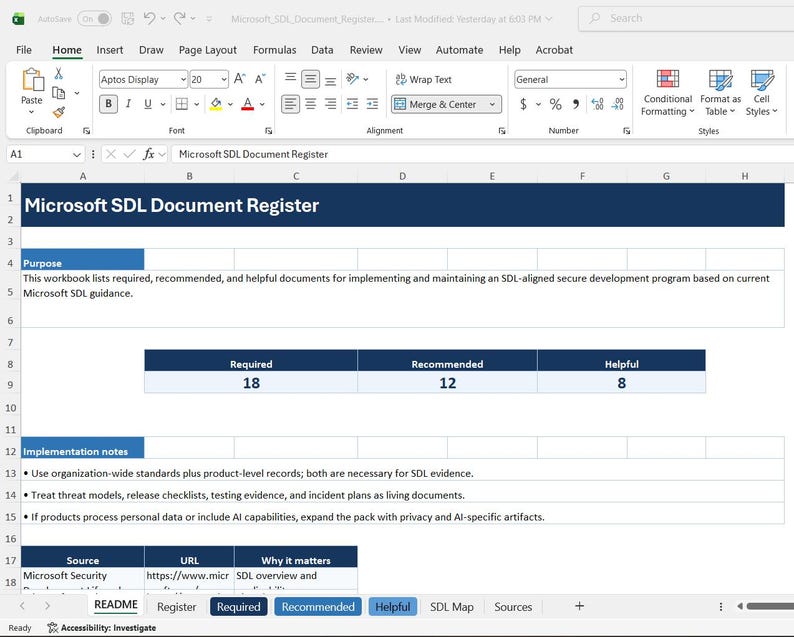The image size is (794, 637).
Task: Open the font name dropdown
Action: pyautogui.click(x=183, y=79)
